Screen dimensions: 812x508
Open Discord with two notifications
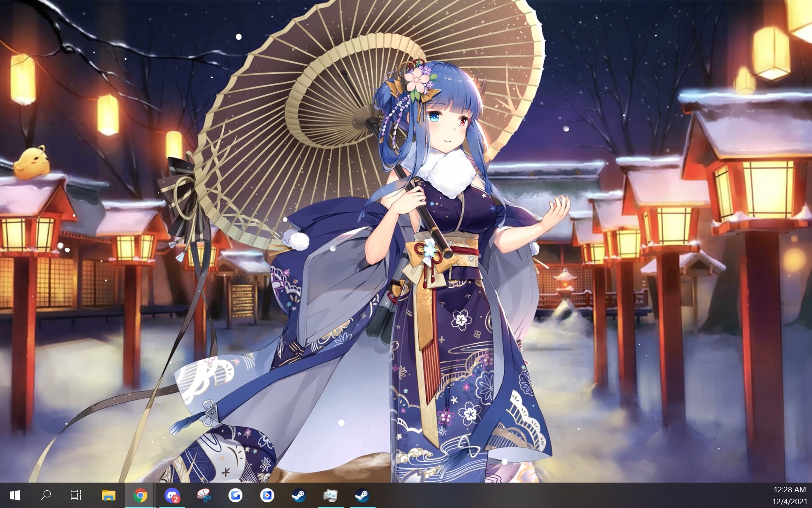pos(172,495)
